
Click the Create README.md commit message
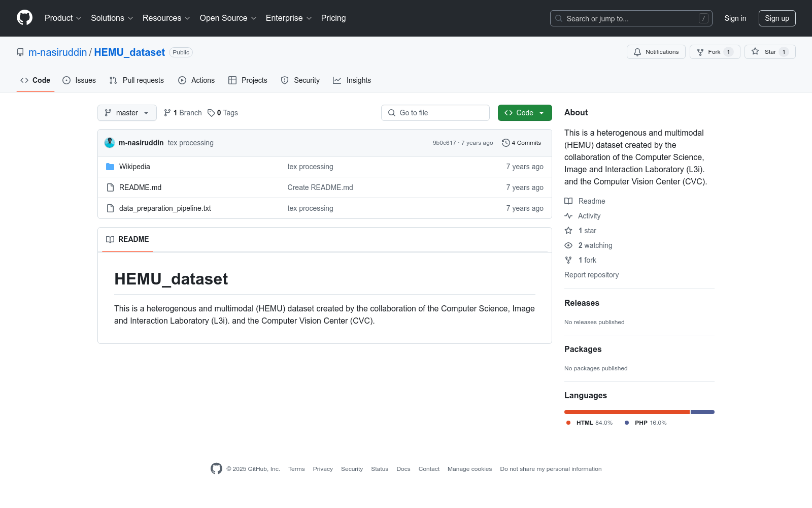pos(320,187)
